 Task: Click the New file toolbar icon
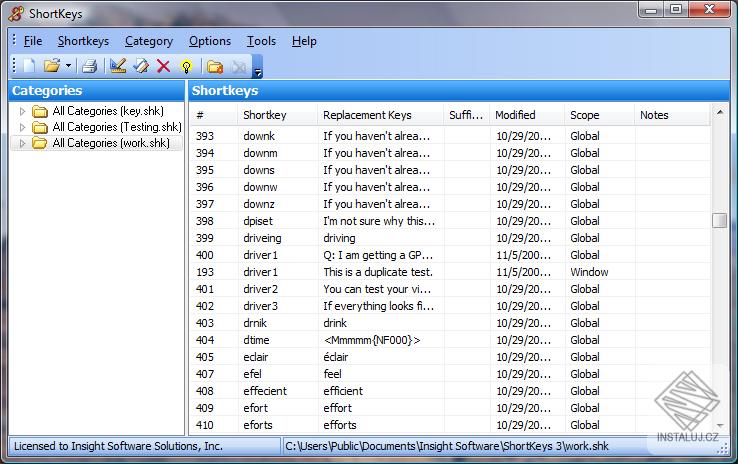[x=29, y=66]
